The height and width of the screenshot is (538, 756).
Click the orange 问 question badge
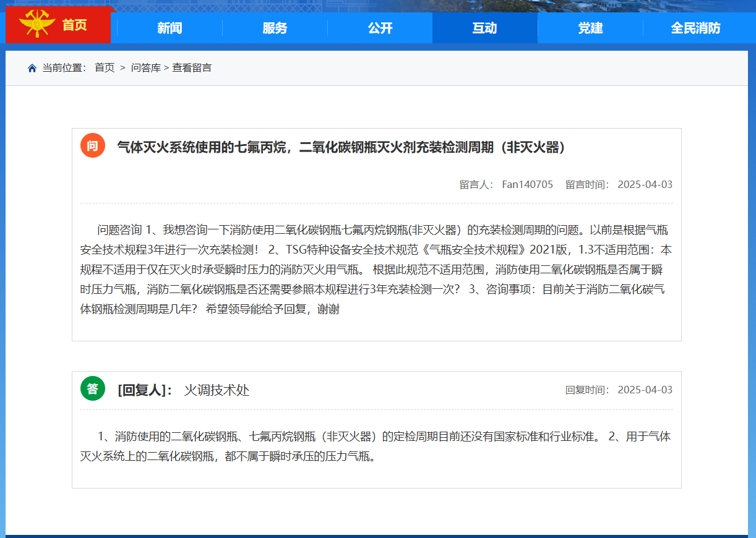point(93,145)
